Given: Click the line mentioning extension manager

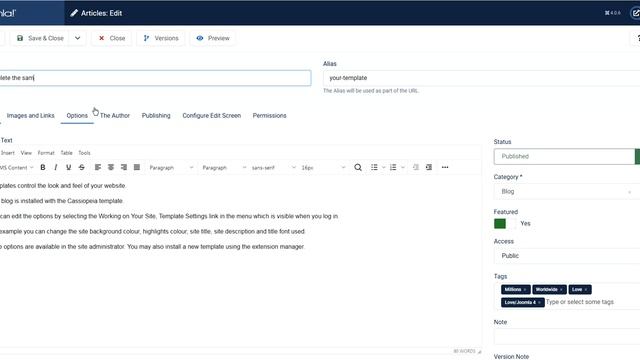Looking at the screenshot, I should [x=152, y=247].
